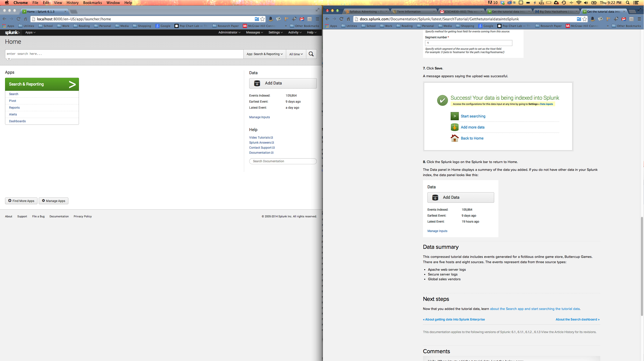Open Pivot link under Search & Reporting
The width and height of the screenshot is (644, 361).
13,101
